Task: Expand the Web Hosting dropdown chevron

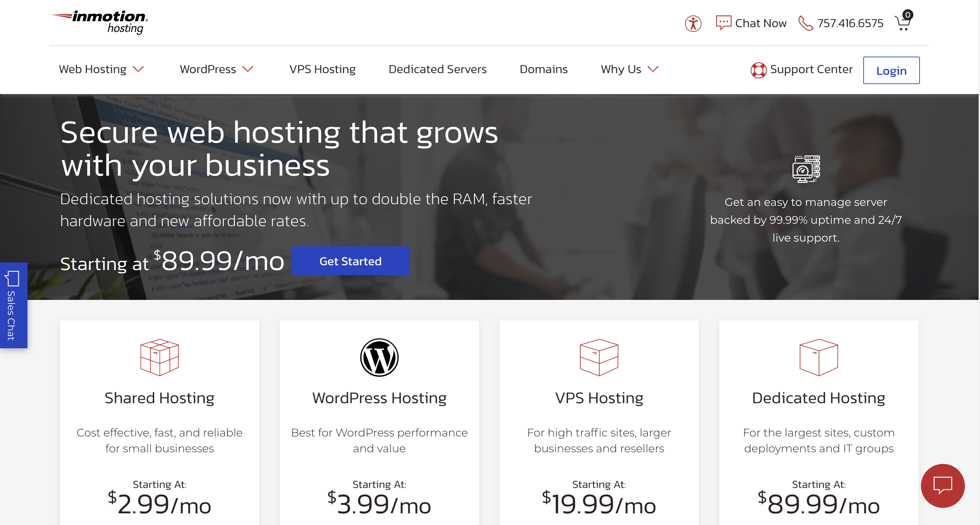Action: [x=138, y=69]
